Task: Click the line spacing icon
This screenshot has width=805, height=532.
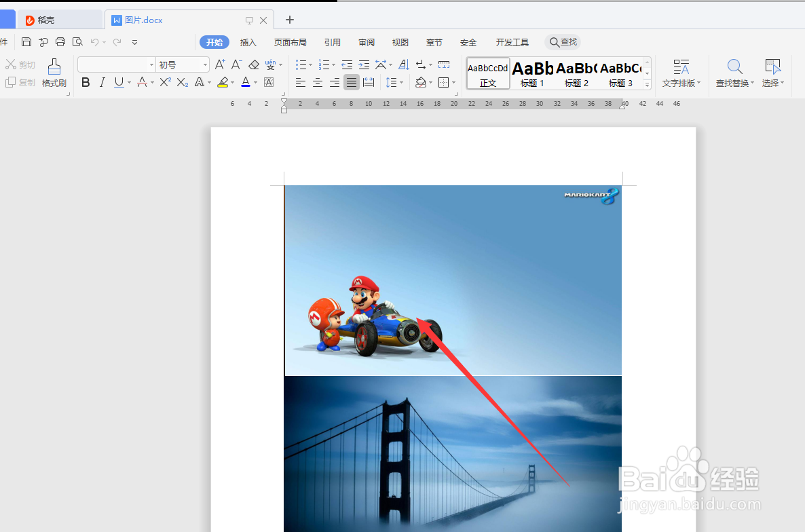Action: [391, 82]
